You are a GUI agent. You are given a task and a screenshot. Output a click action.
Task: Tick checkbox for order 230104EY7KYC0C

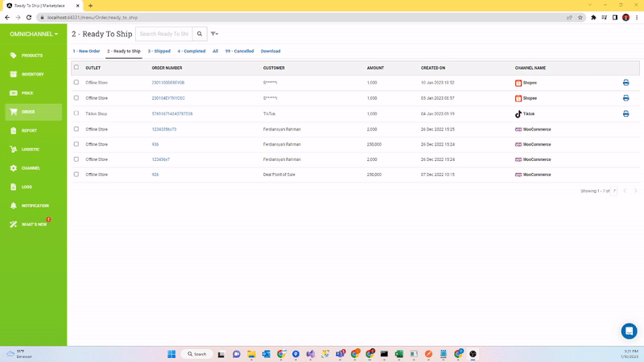(76, 97)
